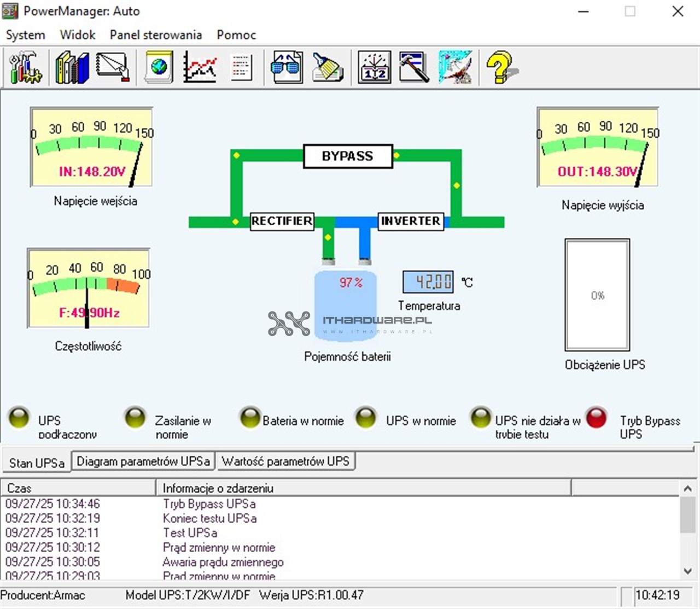Click the tools and gears settings icon

[25, 67]
